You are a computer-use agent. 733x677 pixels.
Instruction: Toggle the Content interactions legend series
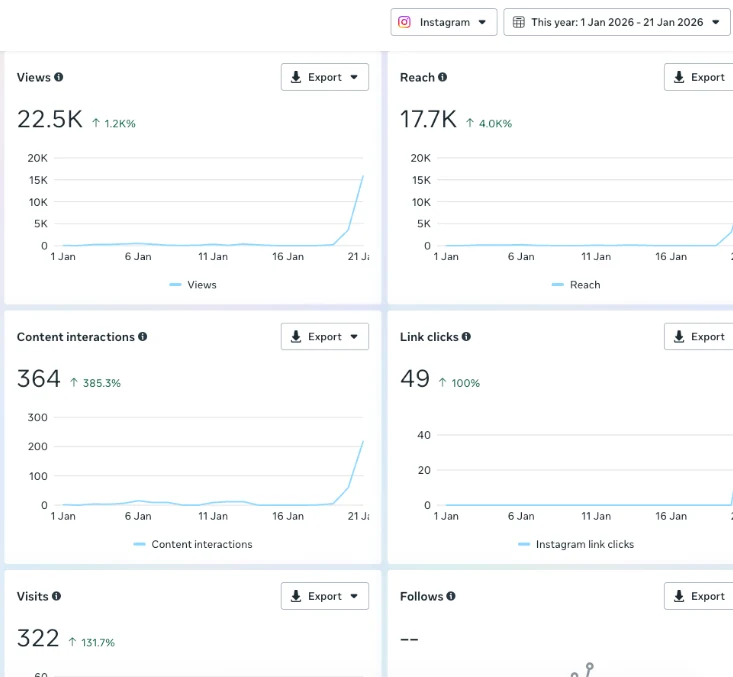point(193,544)
